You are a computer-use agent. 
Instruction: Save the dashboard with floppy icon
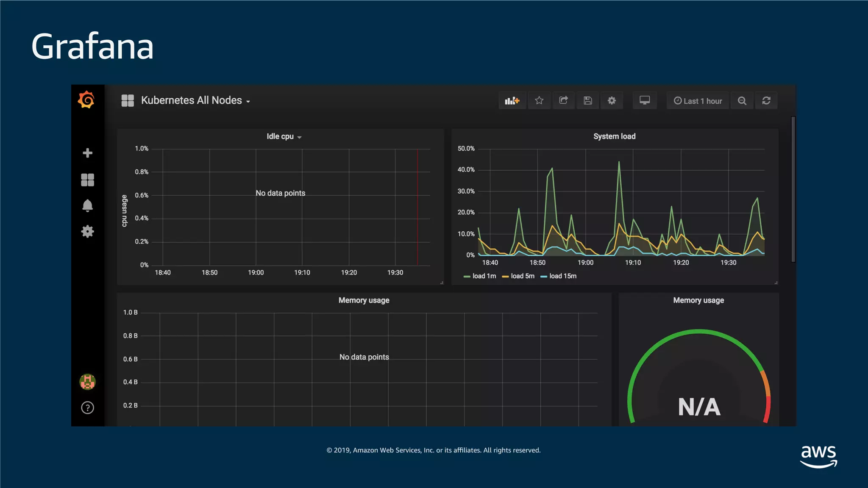[x=588, y=101]
